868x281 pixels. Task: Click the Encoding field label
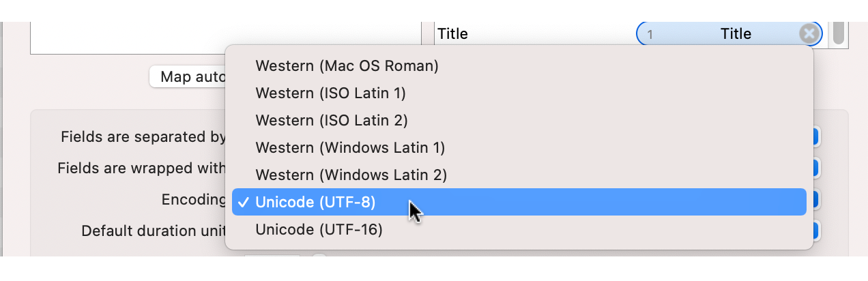[x=193, y=200]
